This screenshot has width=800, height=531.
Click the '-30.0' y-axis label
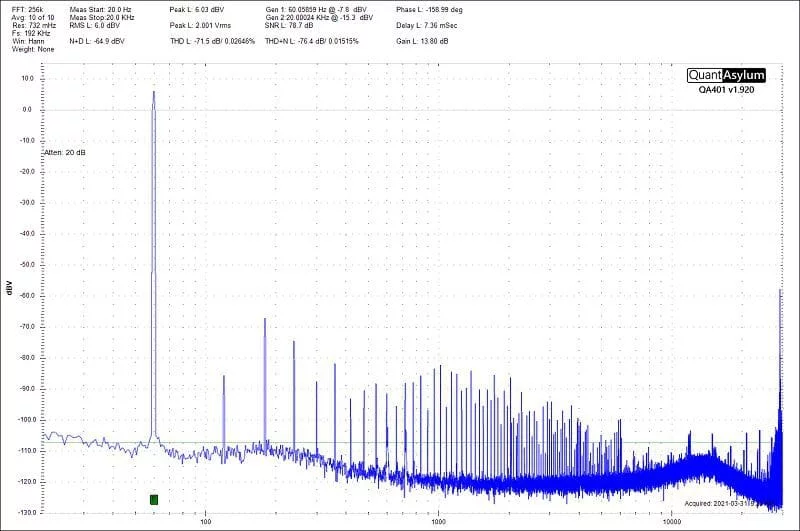[x=26, y=203]
